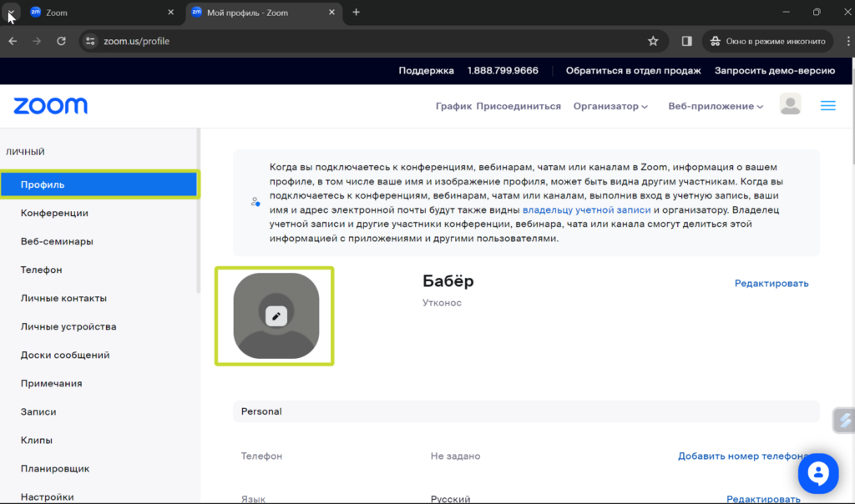The height and width of the screenshot is (504, 855).
Task: Click the 'Personal' section header
Action: [x=526, y=411]
